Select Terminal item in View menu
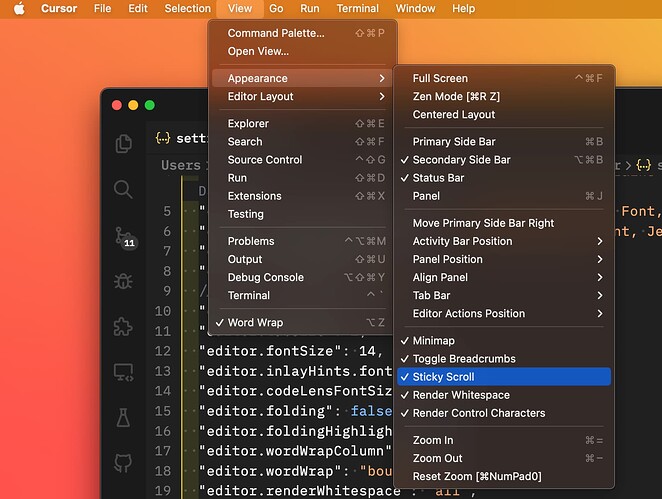Screen dimensions: 662x499 pyautogui.click(x=302, y=296)
